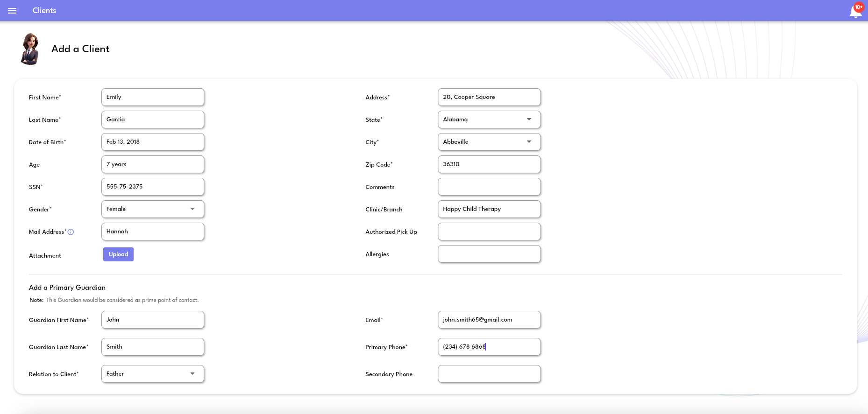Click the Date of Birth field
This screenshot has width=868, height=414.
(x=152, y=142)
